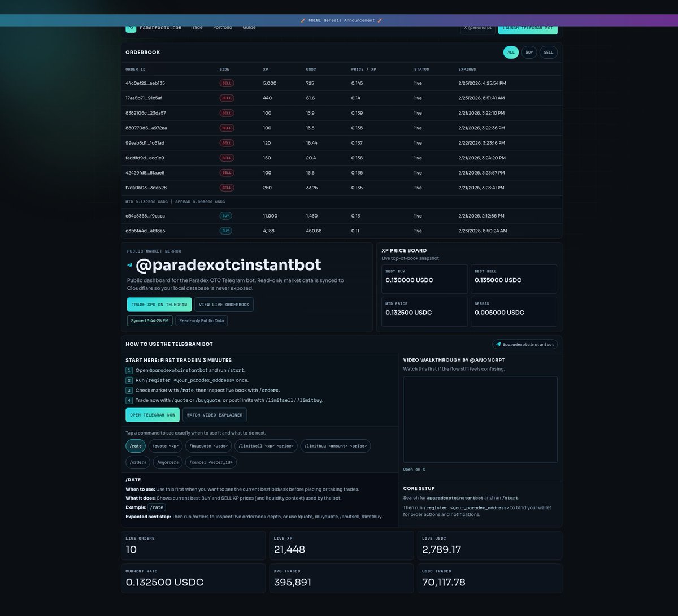Click order ID 17aa5b71...91c5af
This screenshot has height=616, width=678.
pyautogui.click(x=144, y=98)
